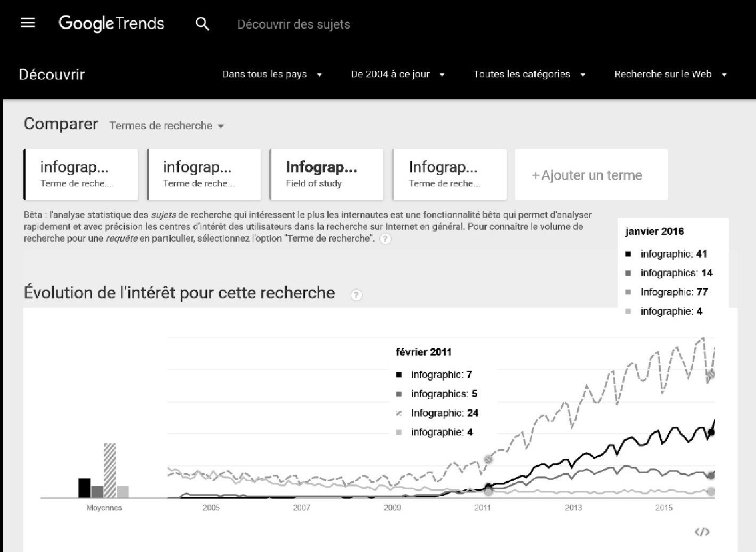
Task: Open the Termes de recherche selector
Action: click(167, 126)
